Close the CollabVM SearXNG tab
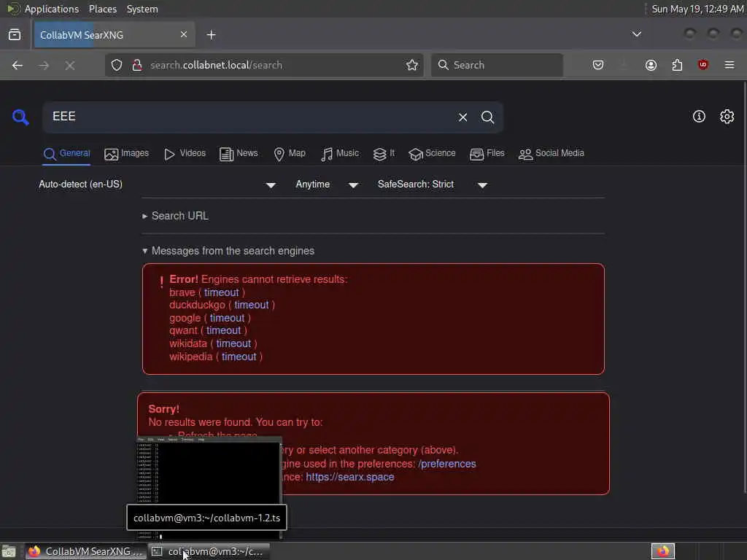The height and width of the screenshot is (560, 747). pos(183,35)
